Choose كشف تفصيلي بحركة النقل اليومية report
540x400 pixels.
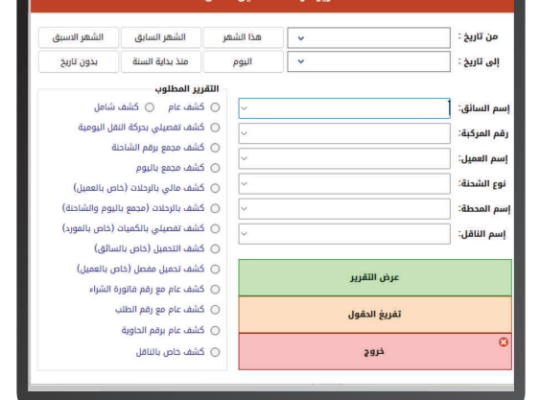coord(215,127)
